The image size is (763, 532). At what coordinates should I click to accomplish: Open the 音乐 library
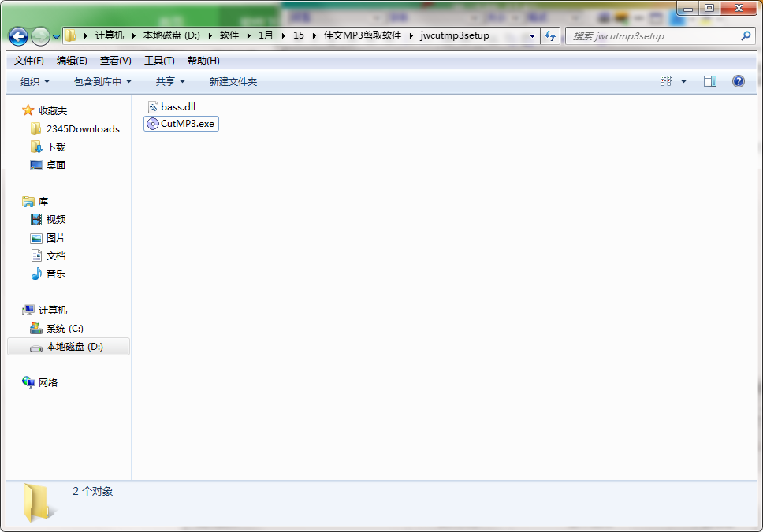pyautogui.click(x=56, y=274)
